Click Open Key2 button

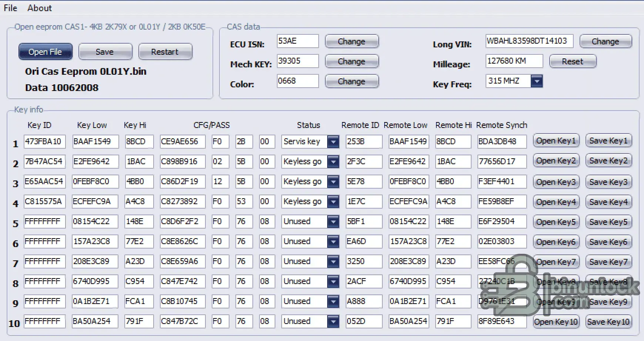tap(556, 161)
